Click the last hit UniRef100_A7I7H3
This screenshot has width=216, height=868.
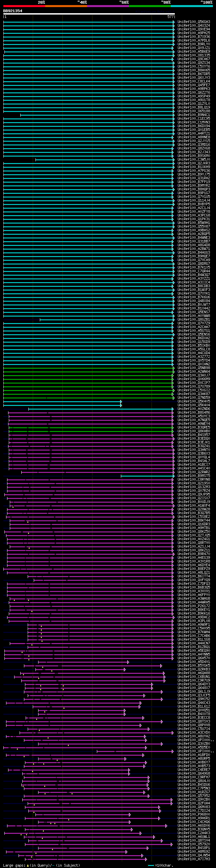tap(194, 859)
